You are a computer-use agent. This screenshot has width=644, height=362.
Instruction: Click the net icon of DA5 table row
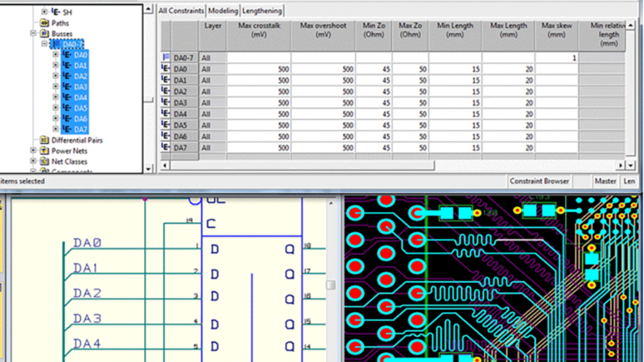166,125
